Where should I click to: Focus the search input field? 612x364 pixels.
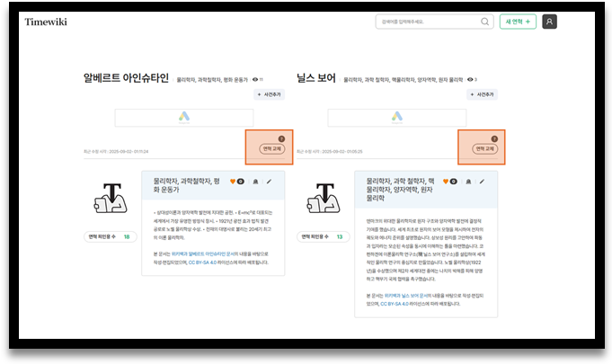(x=427, y=22)
